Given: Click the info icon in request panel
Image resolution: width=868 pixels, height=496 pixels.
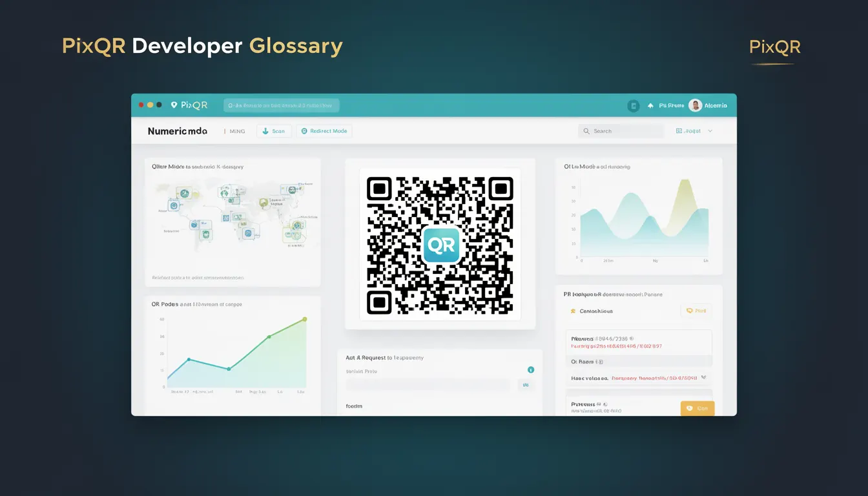Looking at the screenshot, I should click(x=531, y=370).
